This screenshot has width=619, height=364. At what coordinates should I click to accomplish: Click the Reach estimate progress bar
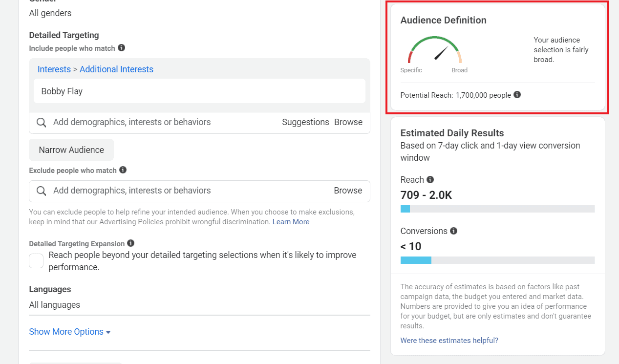497,209
